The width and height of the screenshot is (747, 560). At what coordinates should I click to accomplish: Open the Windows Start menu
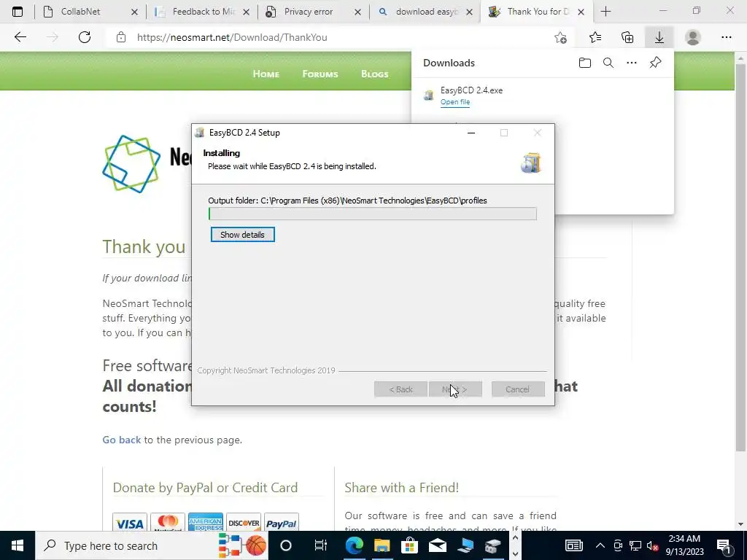pyautogui.click(x=18, y=545)
